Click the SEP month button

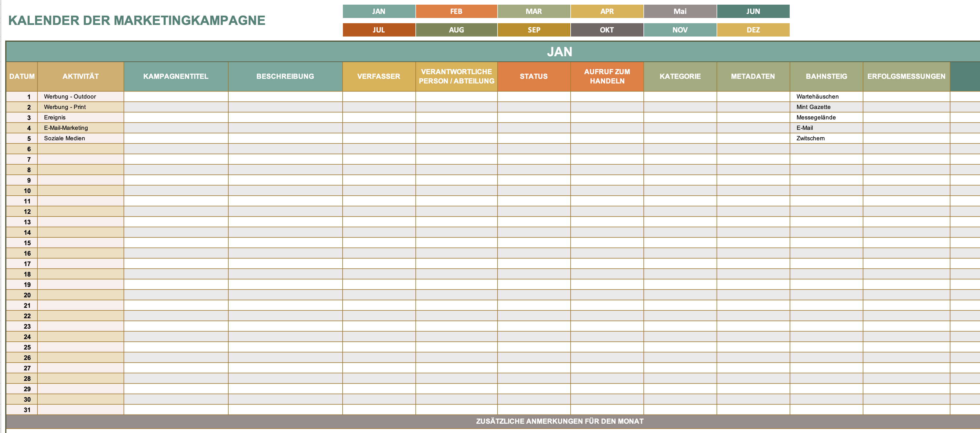pyautogui.click(x=534, y=30)
